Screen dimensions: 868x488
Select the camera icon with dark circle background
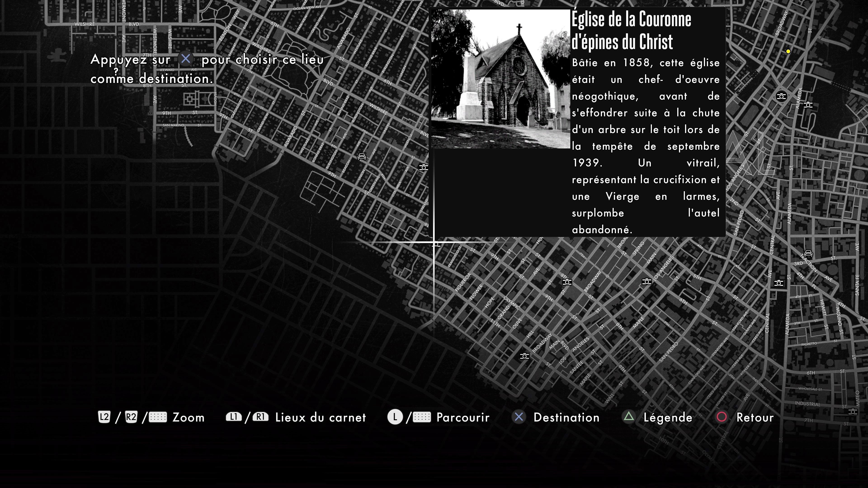(781, 96)
